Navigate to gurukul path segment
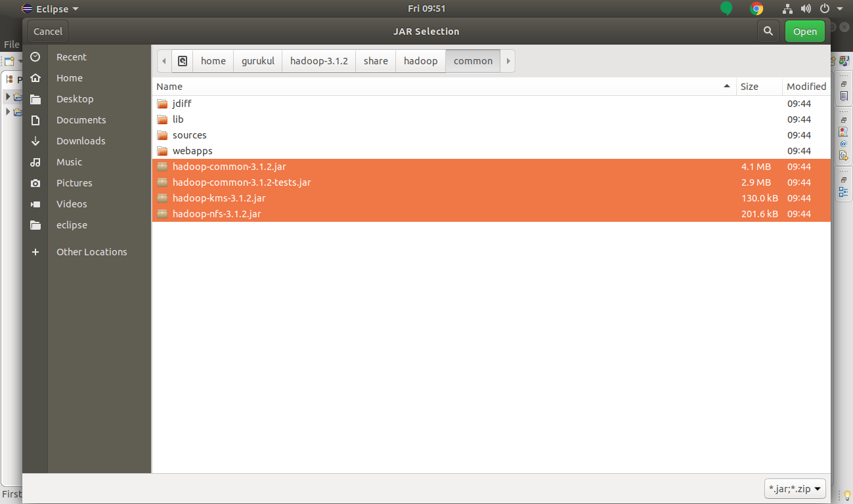853x504 pixels. (x=258, y=61)
